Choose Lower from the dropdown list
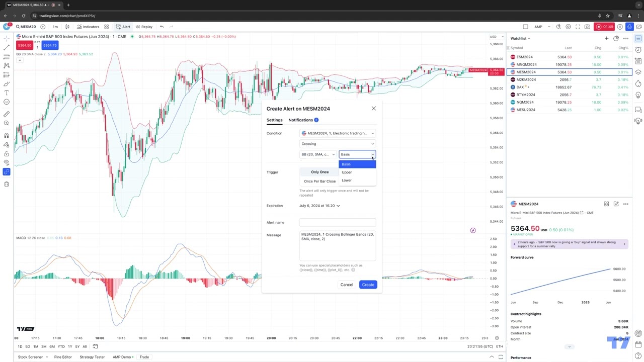 click(x=357, y=180)
